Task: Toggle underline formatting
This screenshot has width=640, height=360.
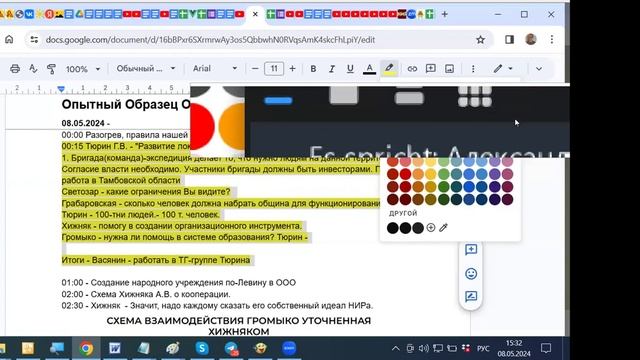Action: click(x=350, y=69)
